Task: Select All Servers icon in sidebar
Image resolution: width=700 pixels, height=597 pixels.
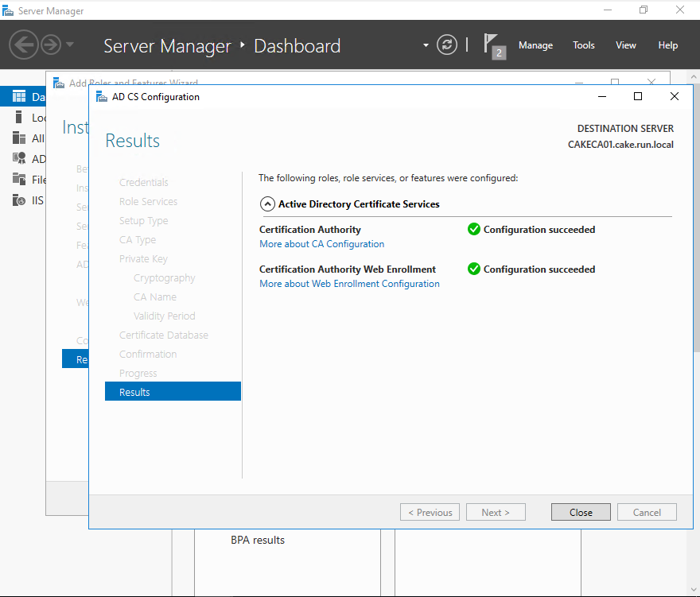Action: point(19,138)
